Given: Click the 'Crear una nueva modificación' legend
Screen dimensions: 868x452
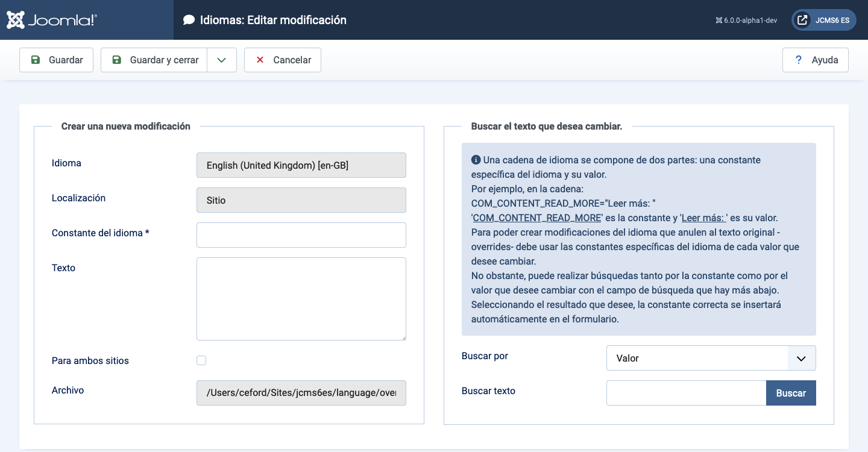Looking at the screenshot, I should coord(126,126).
